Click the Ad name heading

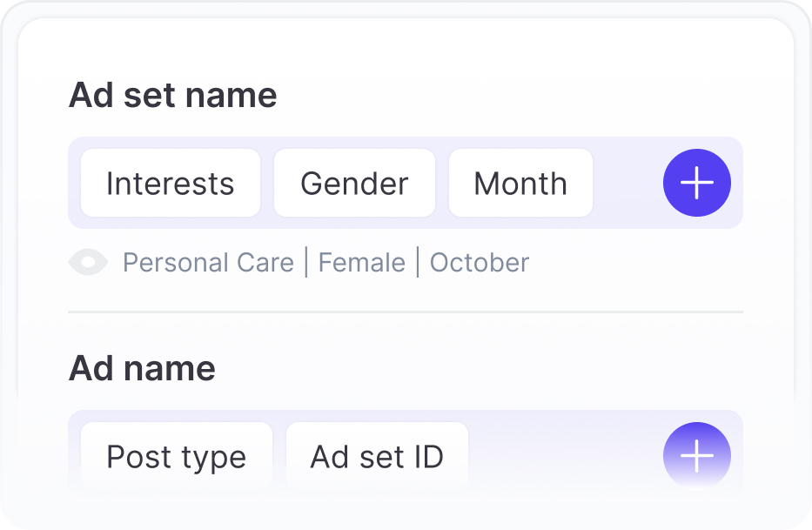(142, 368)
